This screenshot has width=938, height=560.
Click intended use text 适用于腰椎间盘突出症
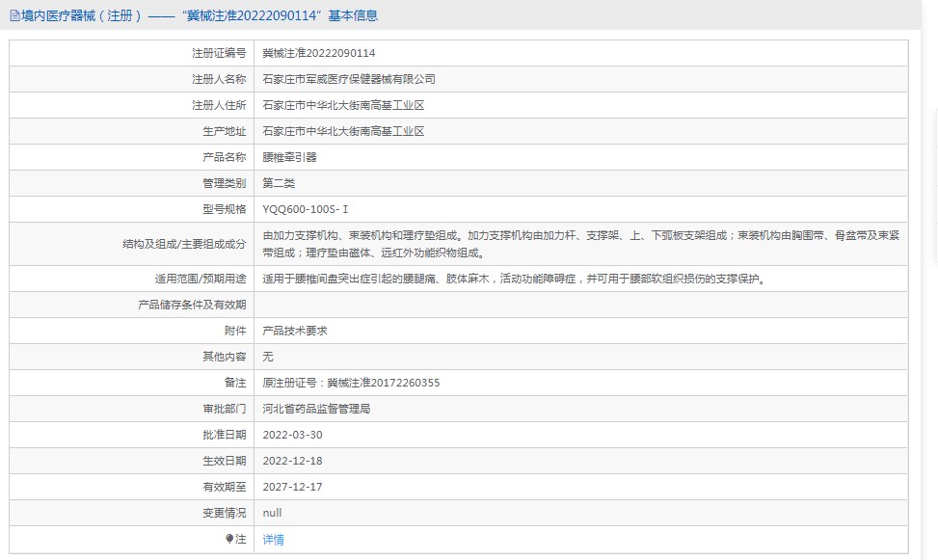tap(515, 279)
